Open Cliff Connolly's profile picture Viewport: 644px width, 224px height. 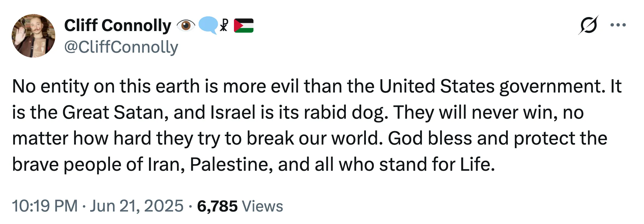pyautogui.click(x=34, y=36)
